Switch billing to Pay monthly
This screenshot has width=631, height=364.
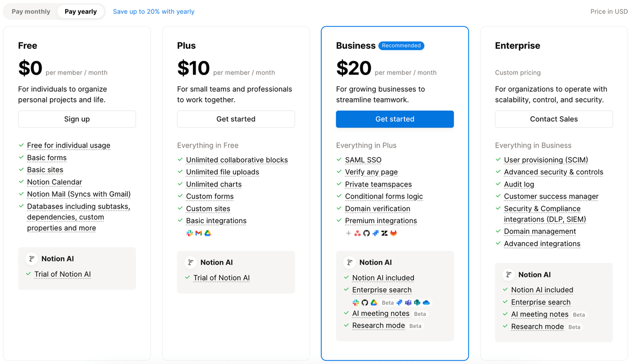31,12
